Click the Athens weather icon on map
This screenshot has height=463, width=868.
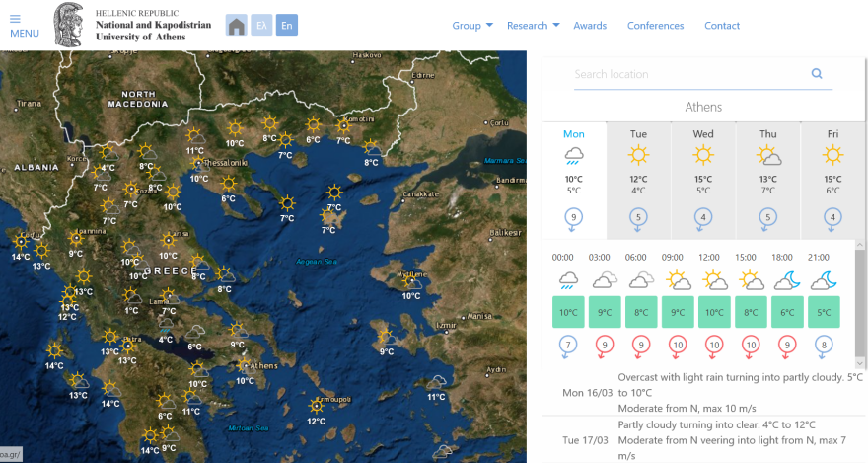(x=245, y=364)
